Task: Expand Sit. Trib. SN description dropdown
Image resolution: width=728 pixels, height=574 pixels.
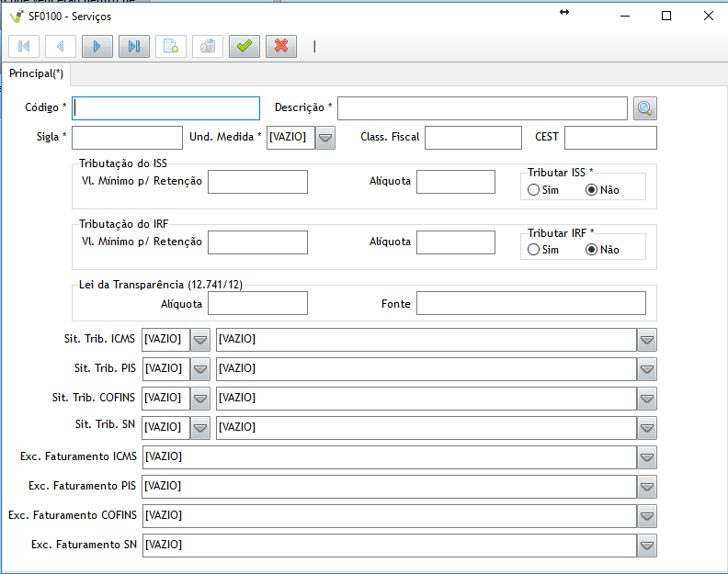Action: click(647, 428)
